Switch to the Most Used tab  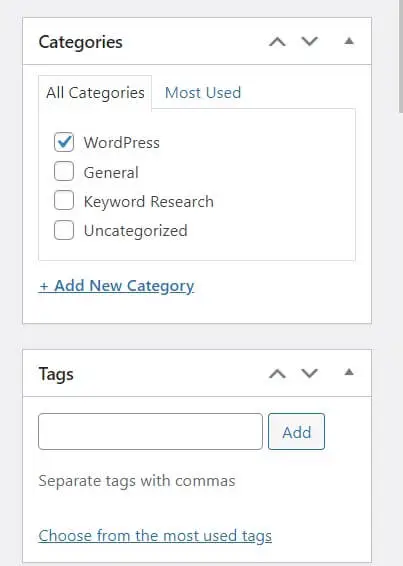pos(203,93)
